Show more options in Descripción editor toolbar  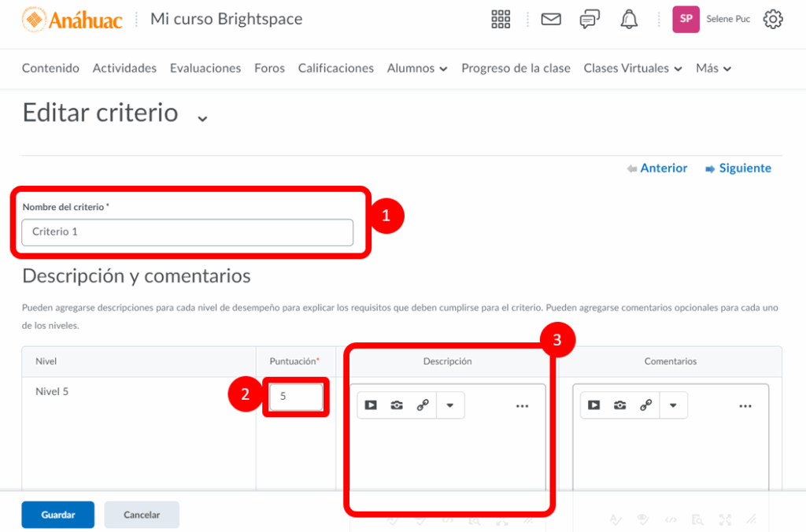(522, 406)
